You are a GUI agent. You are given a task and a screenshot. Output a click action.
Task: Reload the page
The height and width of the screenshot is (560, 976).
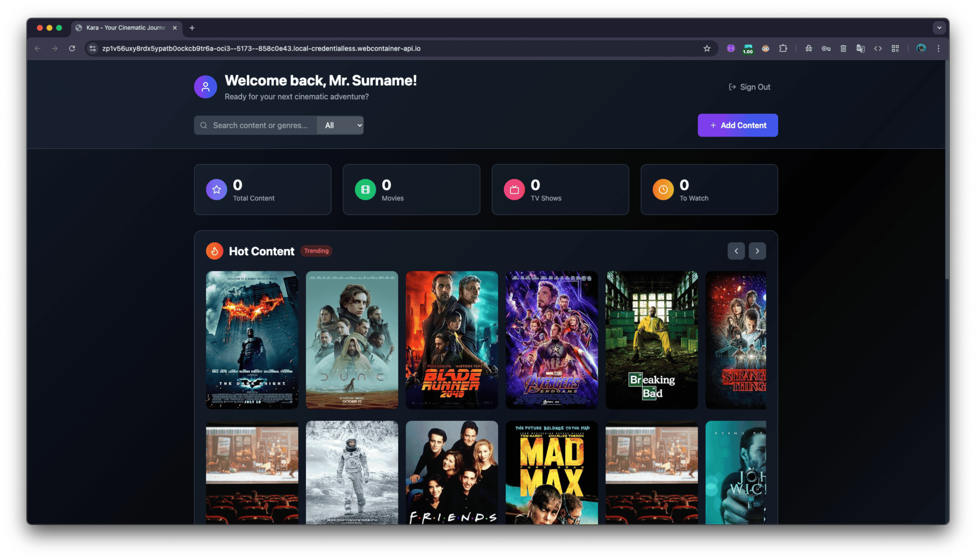(x=72, y=48)
